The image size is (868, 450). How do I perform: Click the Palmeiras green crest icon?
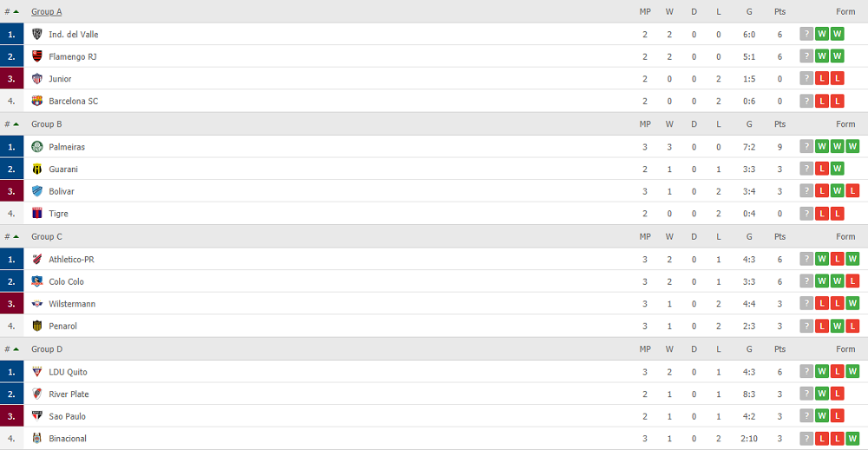37,147
